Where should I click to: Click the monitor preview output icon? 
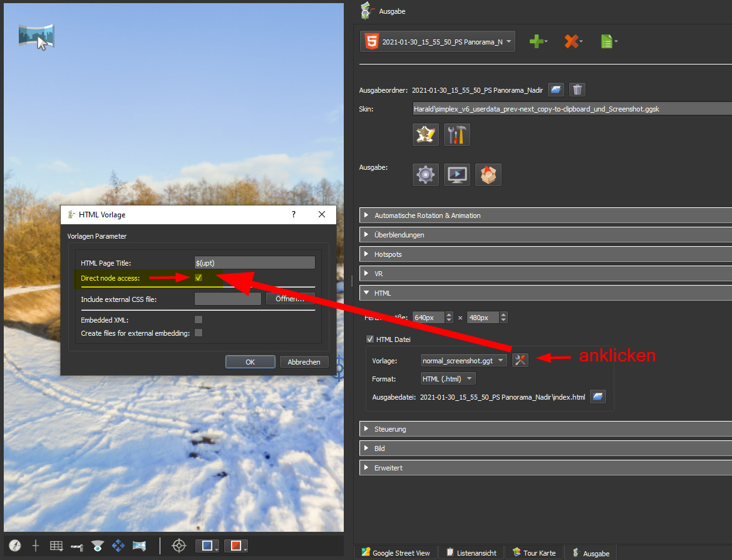tap(457, 174)
